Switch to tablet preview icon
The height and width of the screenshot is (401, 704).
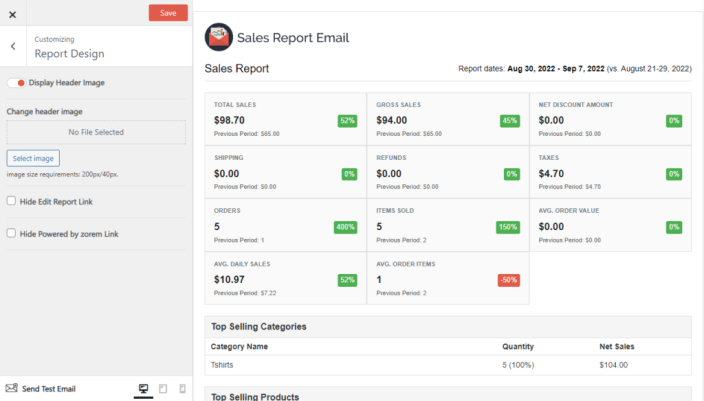click(x=163, y=388)
